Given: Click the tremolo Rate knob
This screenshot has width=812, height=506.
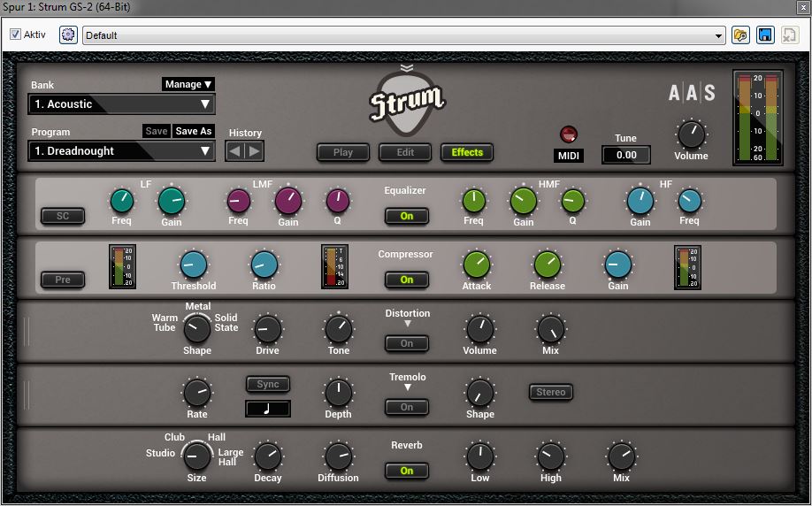Looking at the screenshot, I should (x=197, y=393).
